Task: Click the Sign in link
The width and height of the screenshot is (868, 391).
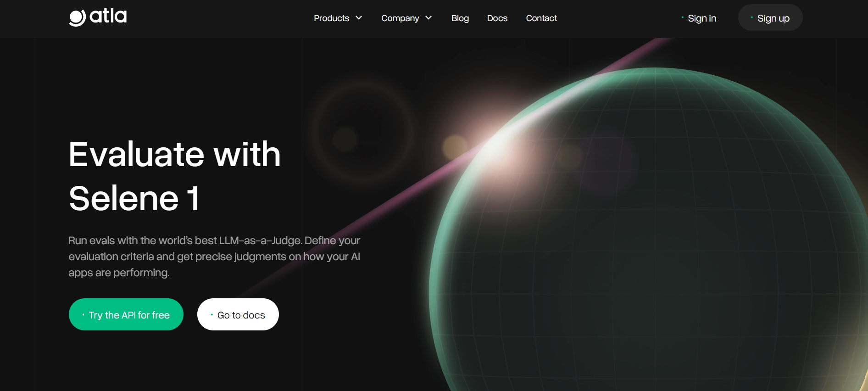Action: [x=702, y=18]
